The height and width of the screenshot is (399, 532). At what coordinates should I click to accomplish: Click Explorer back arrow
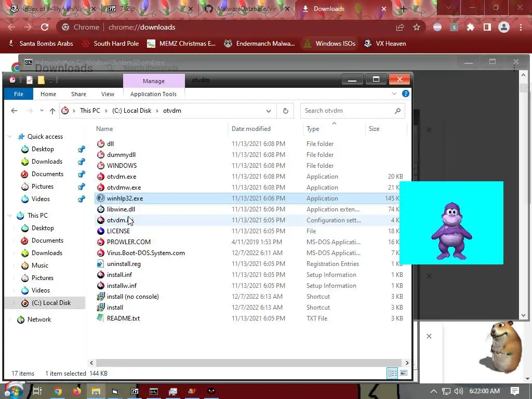pyautogui.click(x=14, y=111)
